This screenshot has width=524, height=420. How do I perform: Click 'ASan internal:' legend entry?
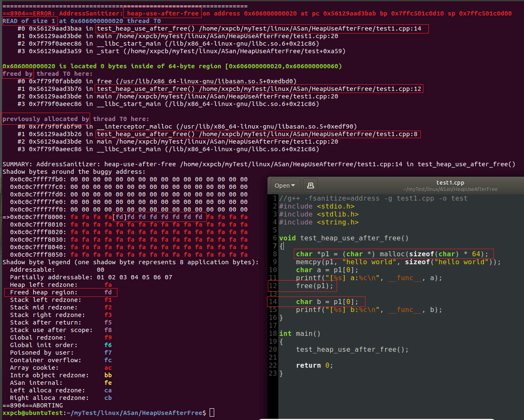point(61,383)
